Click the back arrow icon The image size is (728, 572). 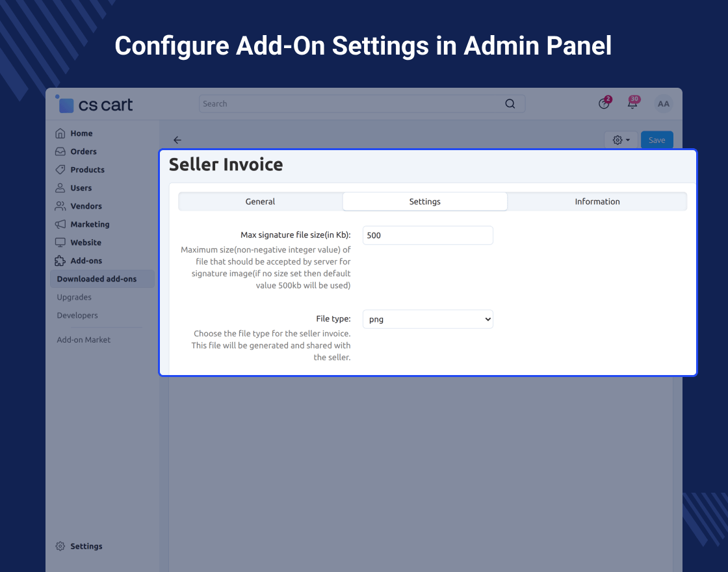pyautogui.click(x=177, y=140)
